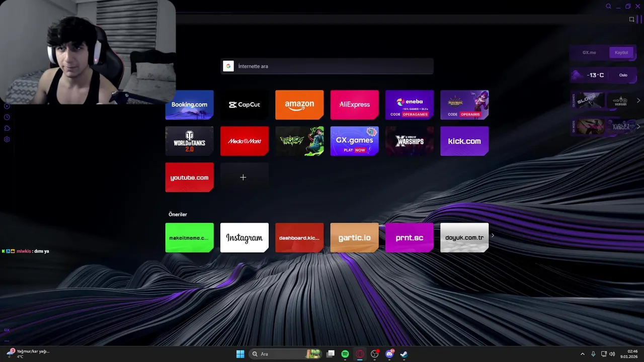Open the AliExpress speed dial tile
This screenshot has height=362, width=644.
coord(354,105)
